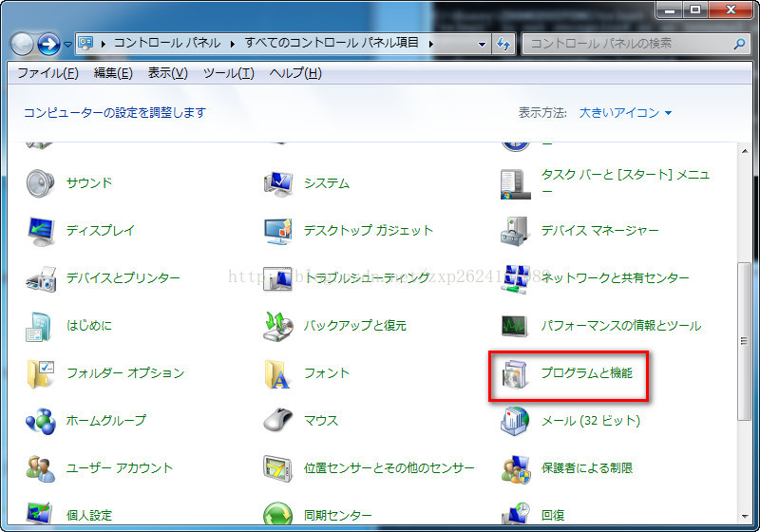Open the サウンド speaker icon
Screen dimensions: 760x532
tap(40, 183)
